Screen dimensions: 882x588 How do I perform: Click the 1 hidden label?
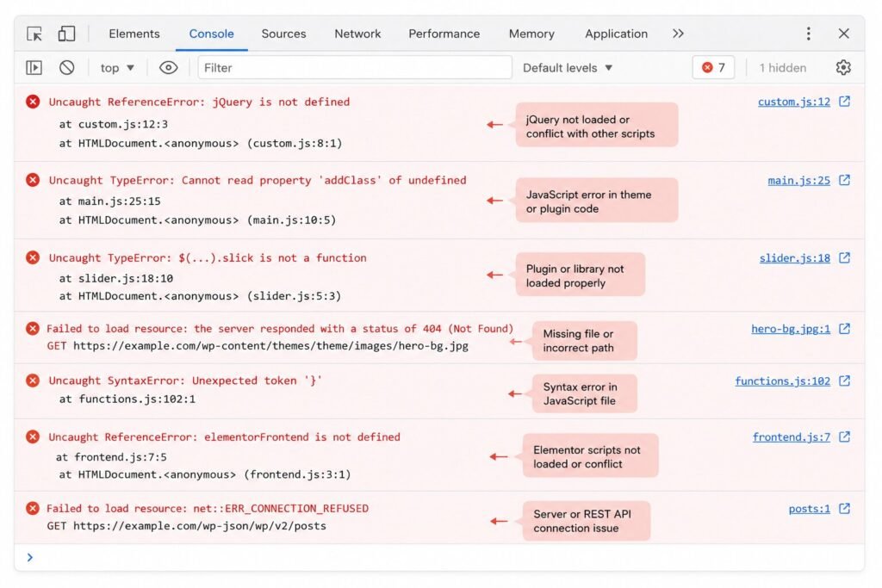pyautogui.click(x=782, y=68)
